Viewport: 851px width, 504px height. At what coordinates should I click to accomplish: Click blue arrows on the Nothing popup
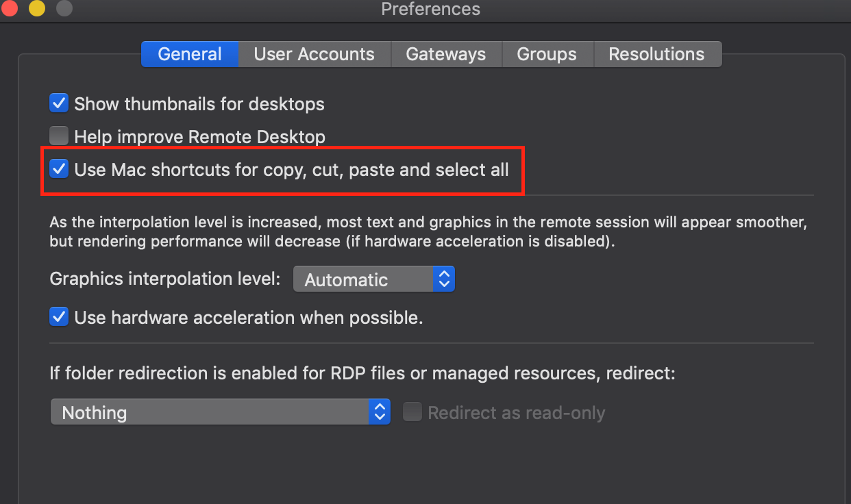click(x=380, y=412)
